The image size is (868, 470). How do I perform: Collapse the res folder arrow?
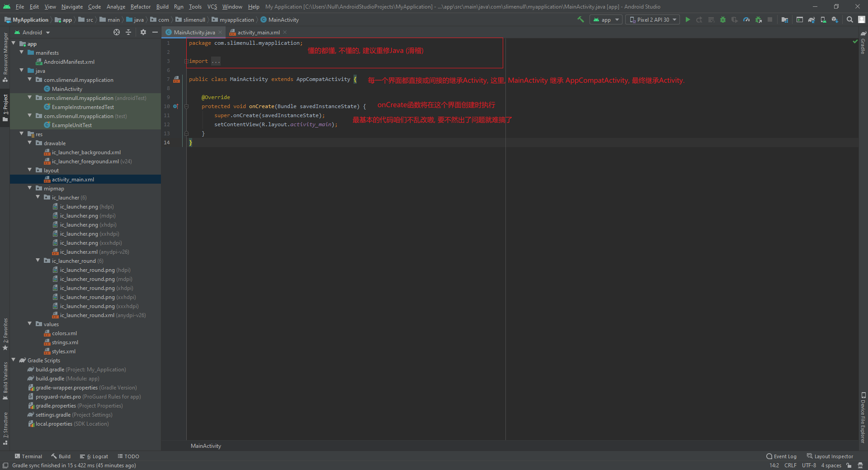point(22,134)
